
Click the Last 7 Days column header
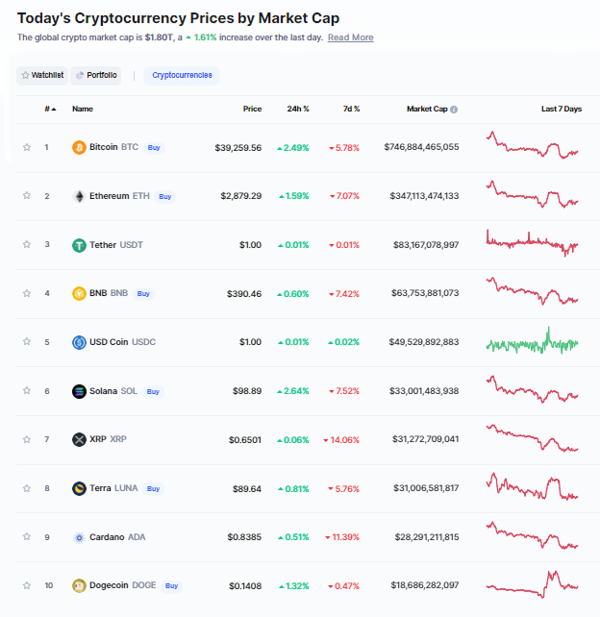[561, 109]
